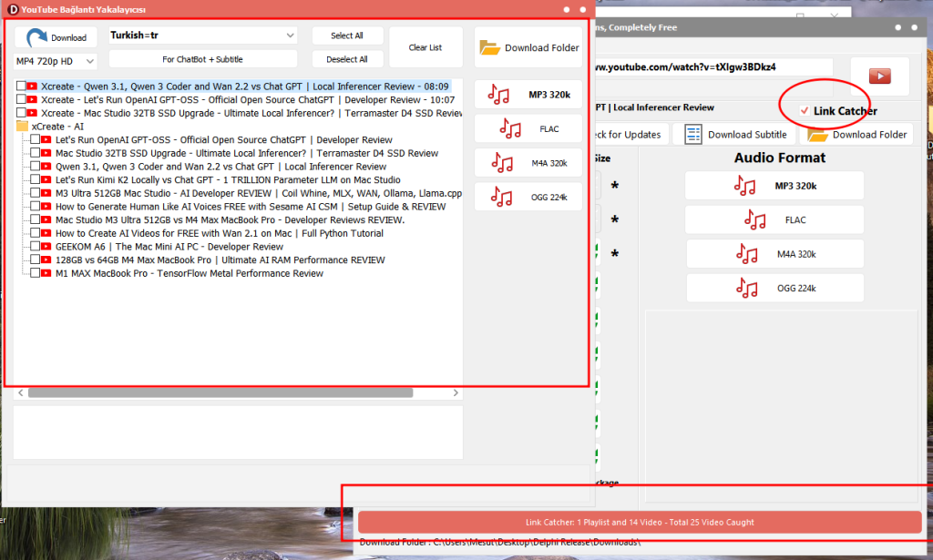This screenshot has width=933, height=560.
Task: Click the YouTube icon beside M3 Ultra 512GB Mac Studio - AI Developer REVIEW
Action: click(46, 193)
